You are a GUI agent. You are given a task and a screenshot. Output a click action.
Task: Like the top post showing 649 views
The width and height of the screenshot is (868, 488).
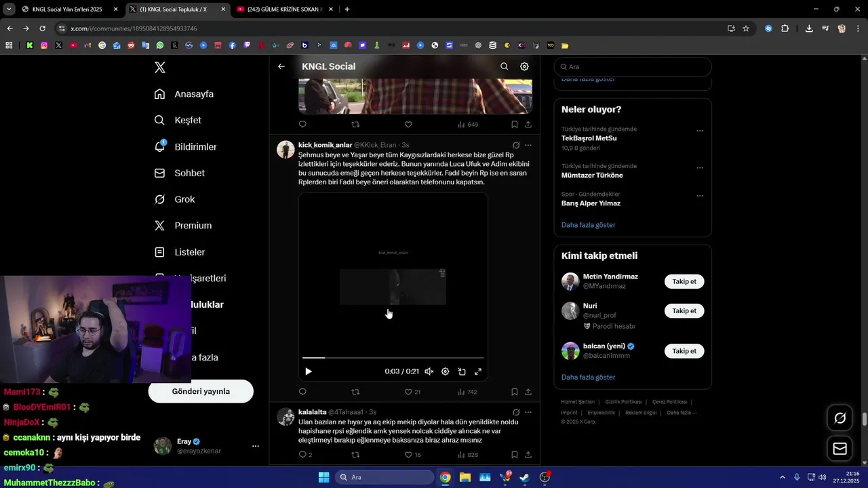408,125
